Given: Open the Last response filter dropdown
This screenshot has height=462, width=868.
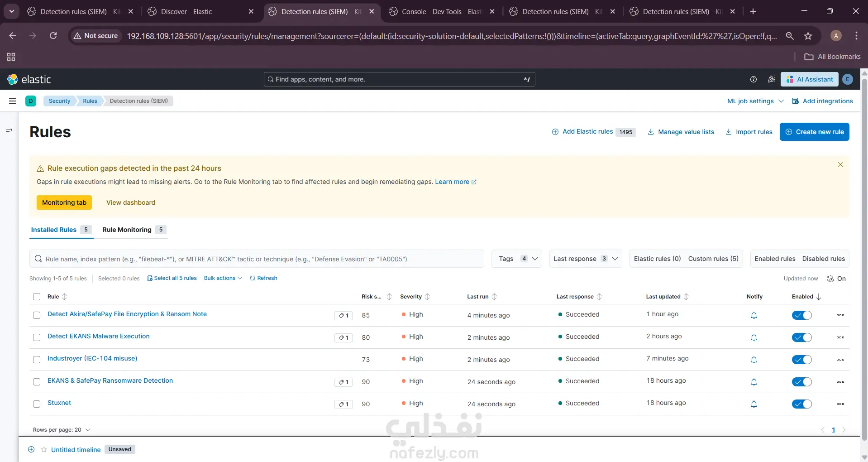Looking at the screenshot, I should tap(586, 259).
